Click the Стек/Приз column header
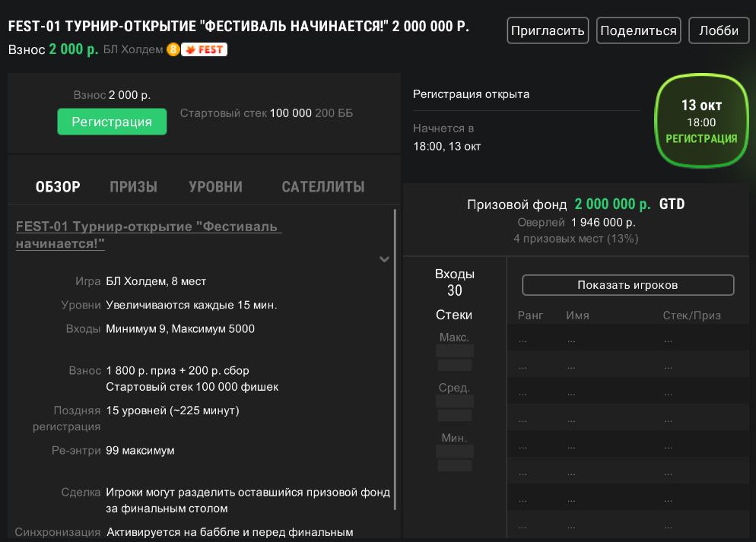Image resolution: width=756 pixels, height=542 pixels. coord(691,315)
